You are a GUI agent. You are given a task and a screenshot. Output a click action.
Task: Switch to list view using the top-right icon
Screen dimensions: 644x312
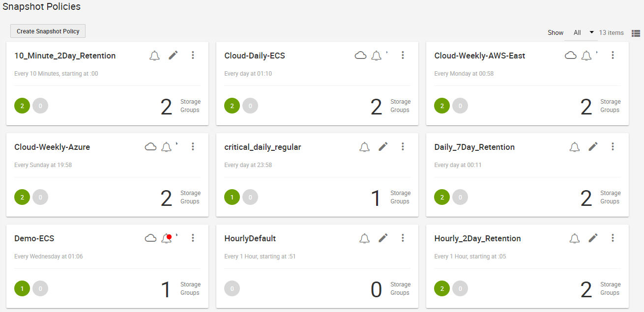point(636,33)
